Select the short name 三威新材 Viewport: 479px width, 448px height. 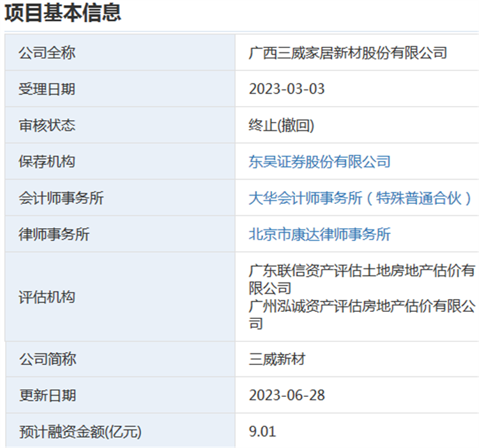click(277, 359)
